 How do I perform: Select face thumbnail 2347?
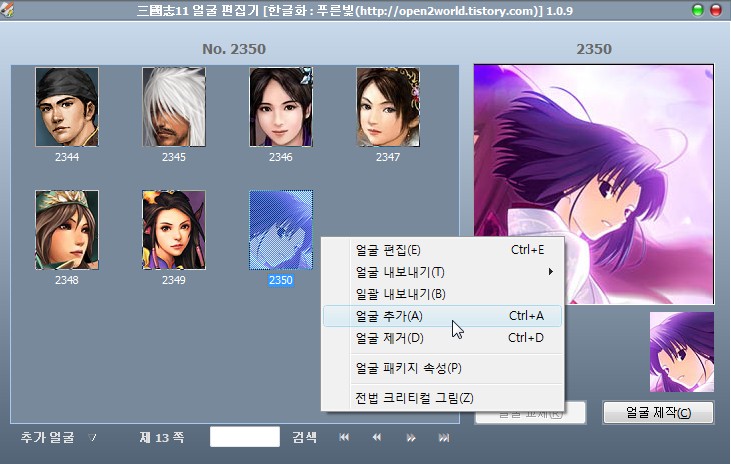pos(388,107)
